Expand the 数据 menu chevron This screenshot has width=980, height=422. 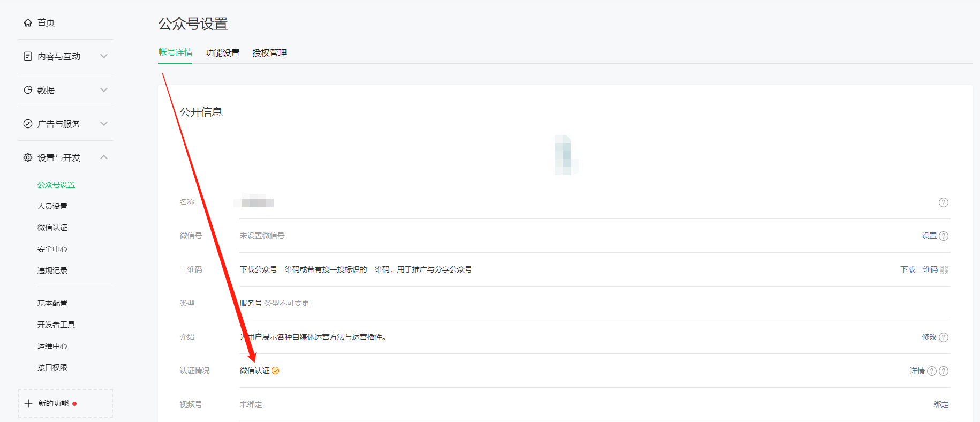[104, 90]
